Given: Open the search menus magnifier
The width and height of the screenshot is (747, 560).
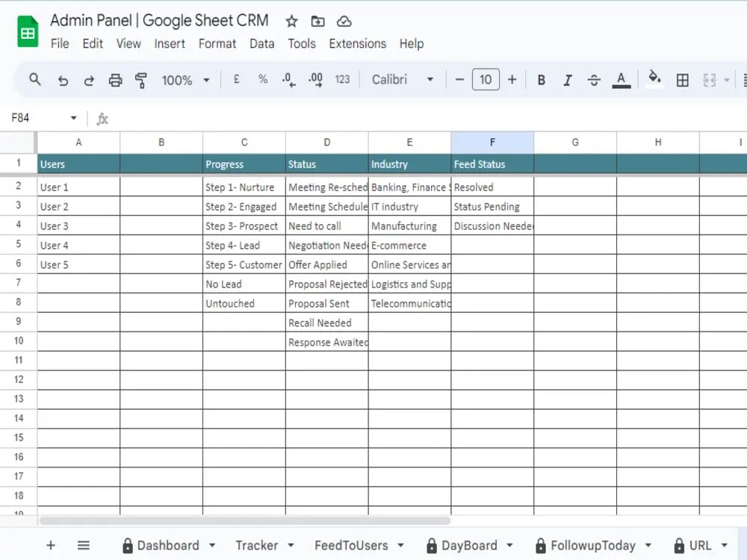Looking at the screenshot, I should (x=35, y=80).
